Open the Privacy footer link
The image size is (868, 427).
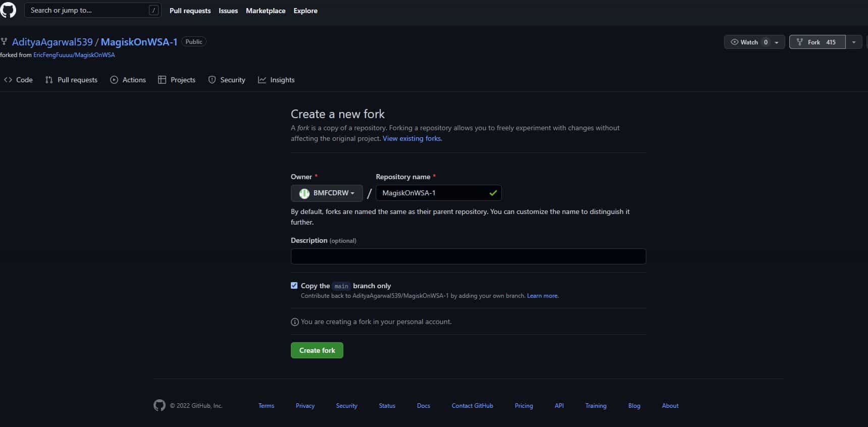tap(305, 406)
